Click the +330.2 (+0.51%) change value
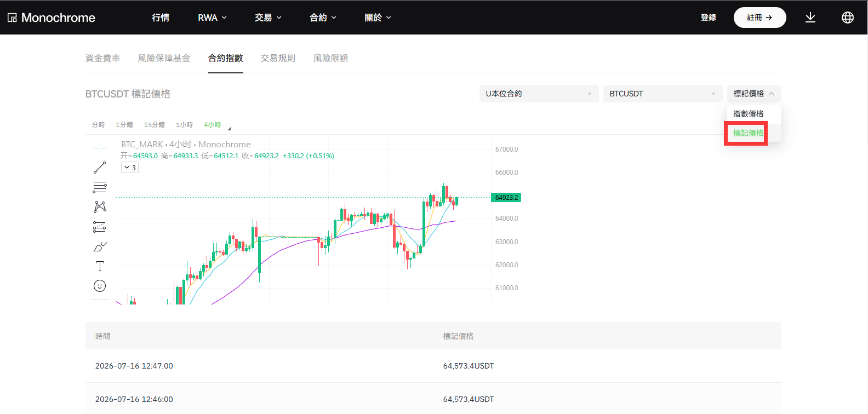 coord(309,156)
